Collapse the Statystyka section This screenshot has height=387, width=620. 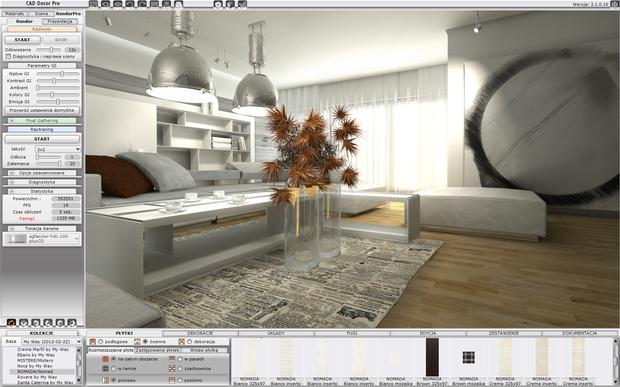point(12,191)
